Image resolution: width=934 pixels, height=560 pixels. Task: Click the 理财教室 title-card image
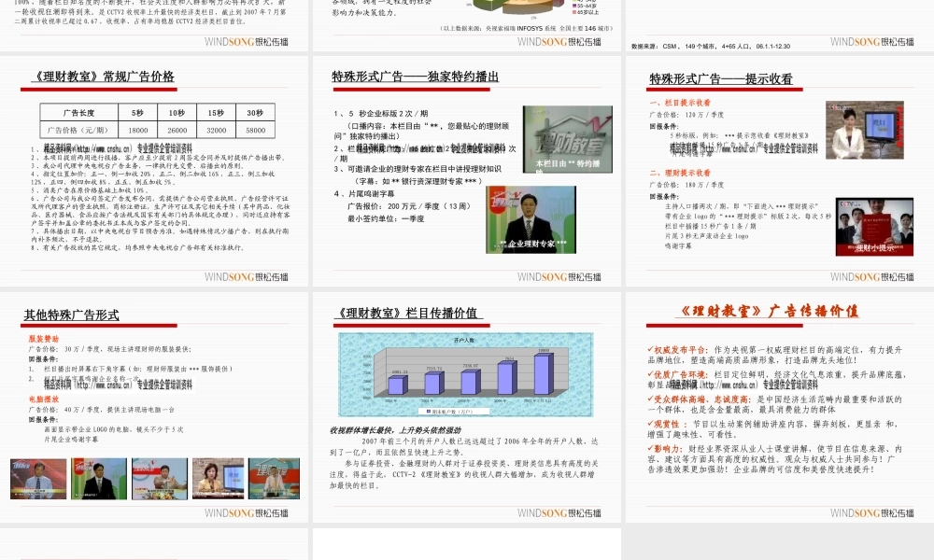point(568,140)
